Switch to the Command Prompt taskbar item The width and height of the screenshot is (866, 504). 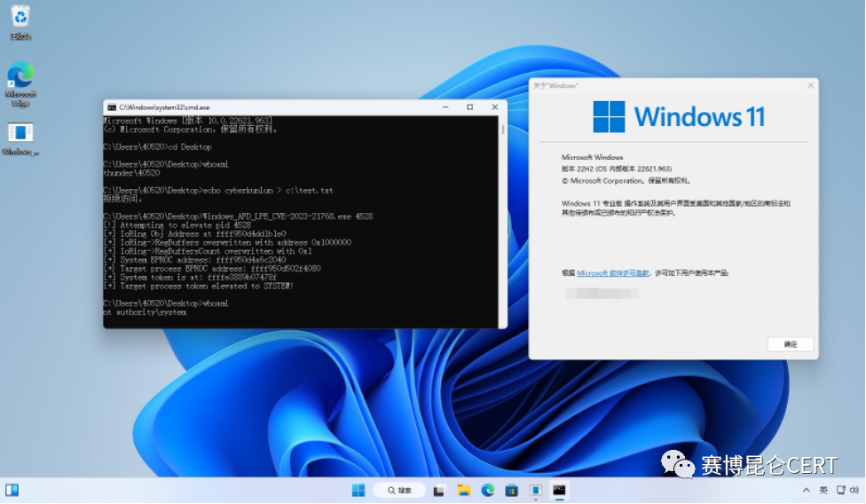click(x=560, y=490)
